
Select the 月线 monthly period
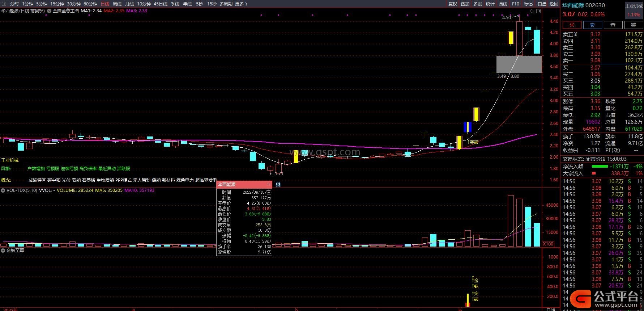(129, 4)
